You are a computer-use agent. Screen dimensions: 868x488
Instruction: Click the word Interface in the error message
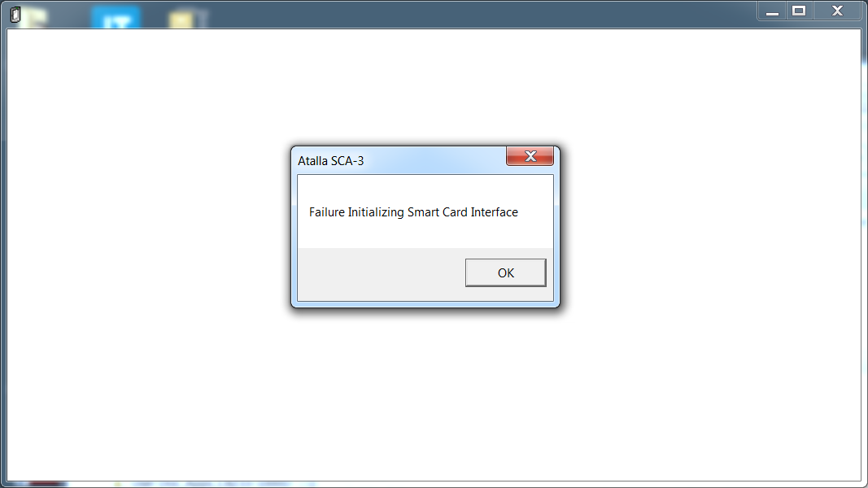pyautogui.click(x=495, y=212)
